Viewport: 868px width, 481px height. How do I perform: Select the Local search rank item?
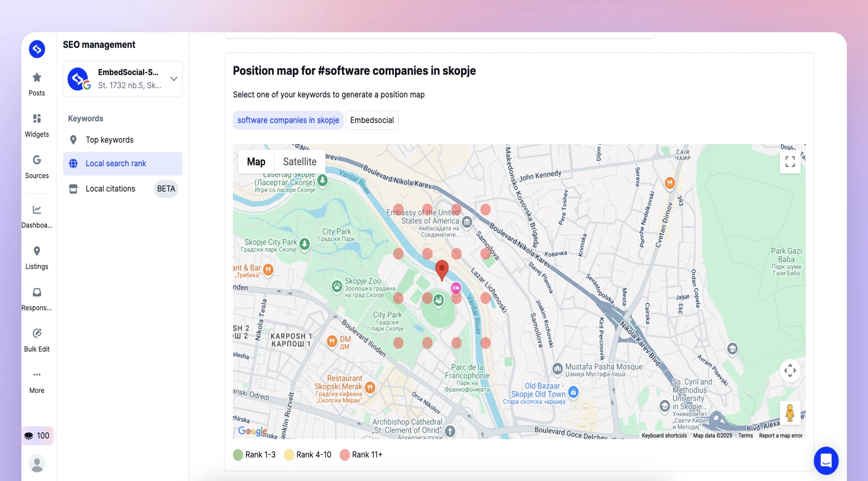(123, 163)
